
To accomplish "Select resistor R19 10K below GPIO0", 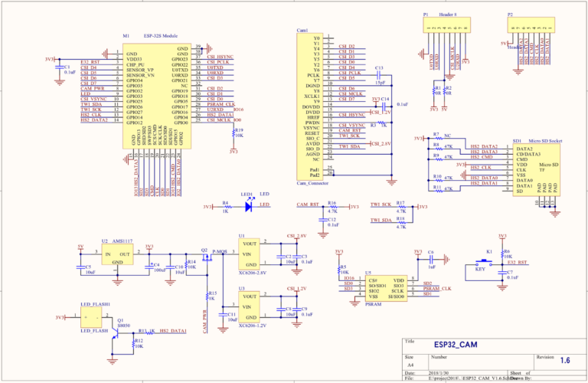I will [x=234, y=133].
